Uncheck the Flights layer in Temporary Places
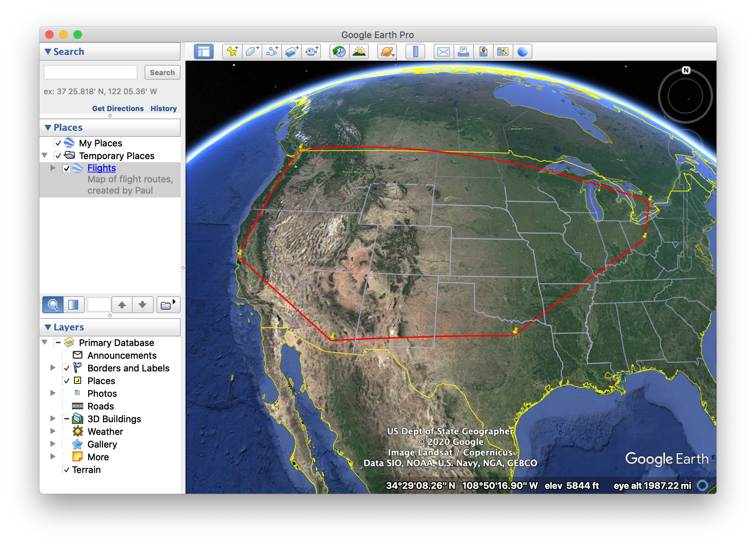756x546 pixels. point(67,168)
